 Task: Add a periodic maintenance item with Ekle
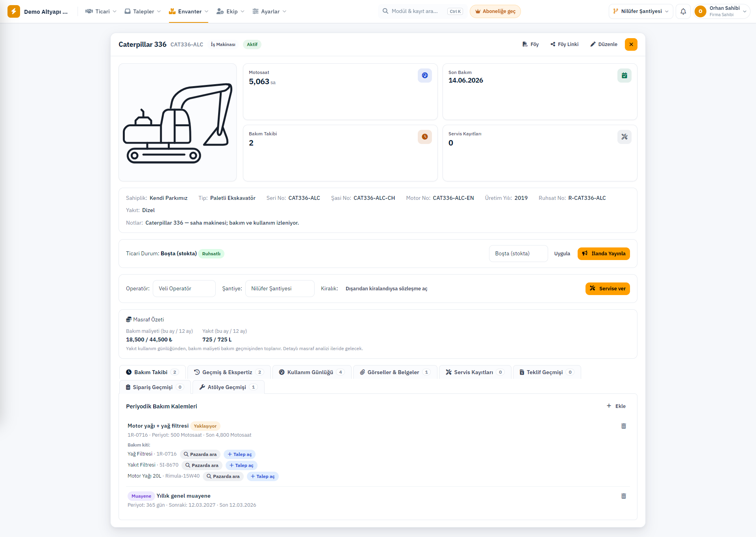[x=616, y=406]
